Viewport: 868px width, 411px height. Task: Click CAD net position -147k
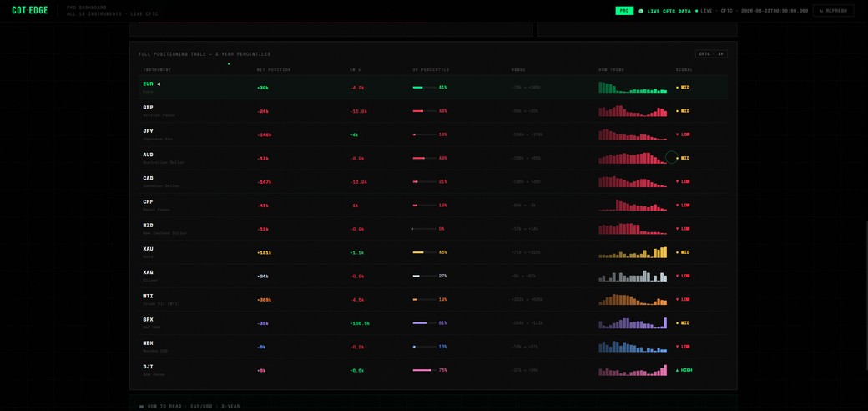pyautogui.click(x=264, y=181)
